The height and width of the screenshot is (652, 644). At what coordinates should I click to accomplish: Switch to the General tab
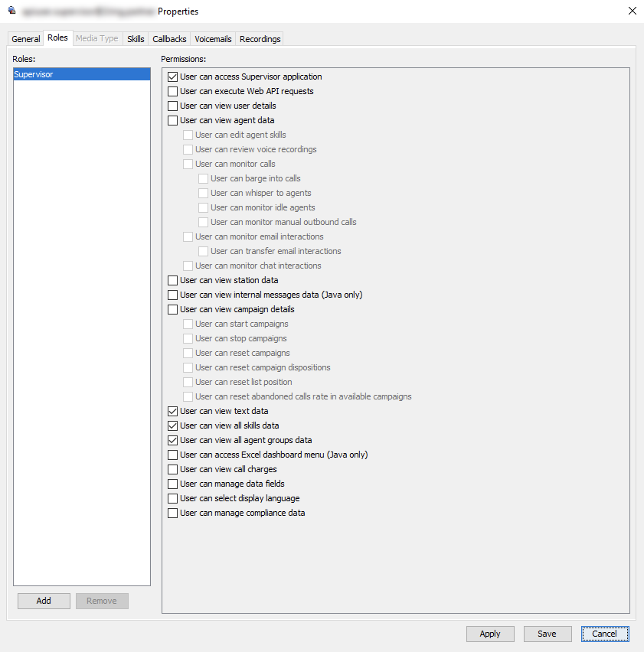click(25, 38)
